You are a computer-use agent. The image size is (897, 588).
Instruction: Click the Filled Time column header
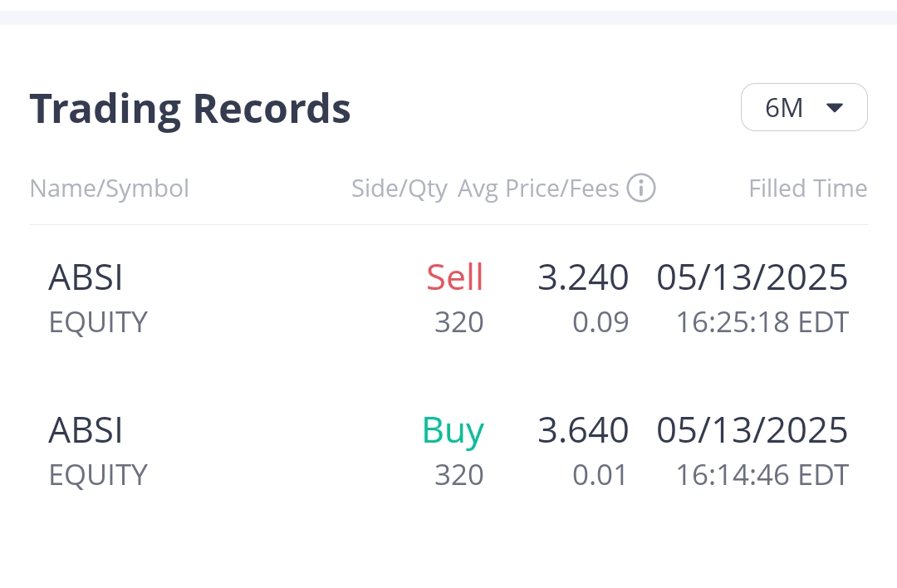pyautogui.click(x=807, y=189)
